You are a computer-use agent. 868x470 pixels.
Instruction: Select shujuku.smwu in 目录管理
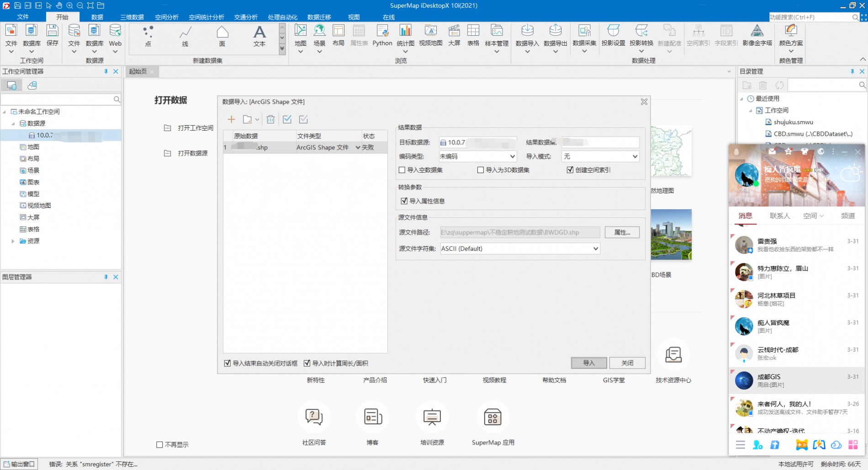click(x=793, y=122)
